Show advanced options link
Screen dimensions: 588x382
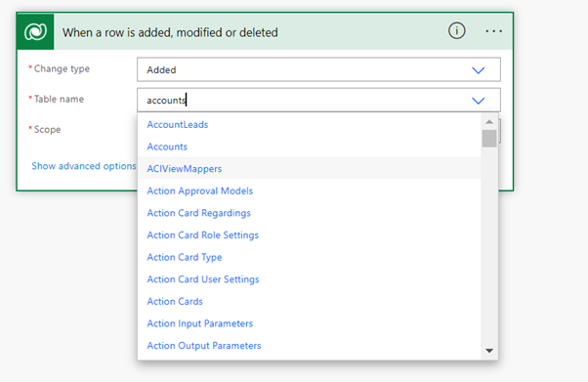(x=84, y=166)
